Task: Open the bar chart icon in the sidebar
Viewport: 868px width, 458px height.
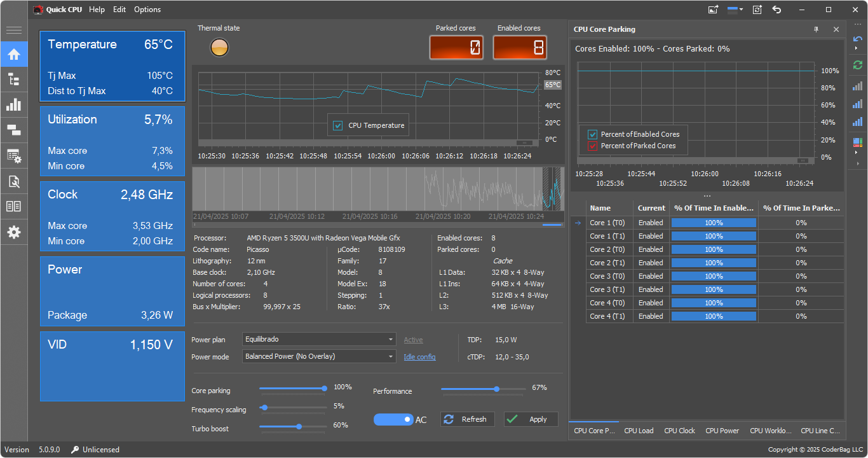Action: [x=14, y=105]
